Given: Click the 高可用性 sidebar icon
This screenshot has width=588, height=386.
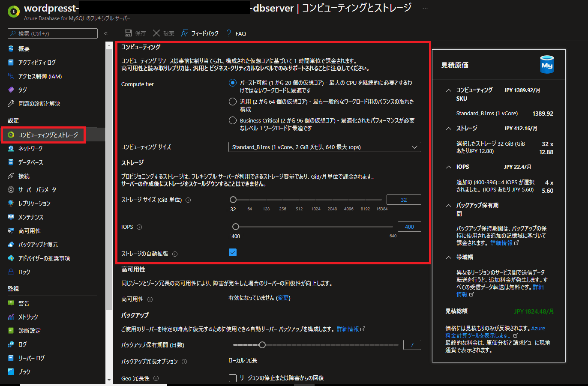Looking at the screenshot, I should point(11,231).
